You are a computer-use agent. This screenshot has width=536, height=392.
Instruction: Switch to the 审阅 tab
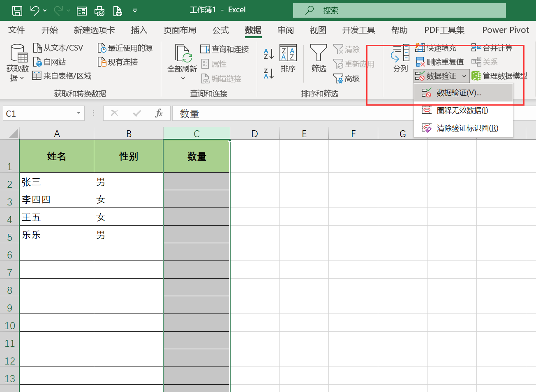(286, 30)
